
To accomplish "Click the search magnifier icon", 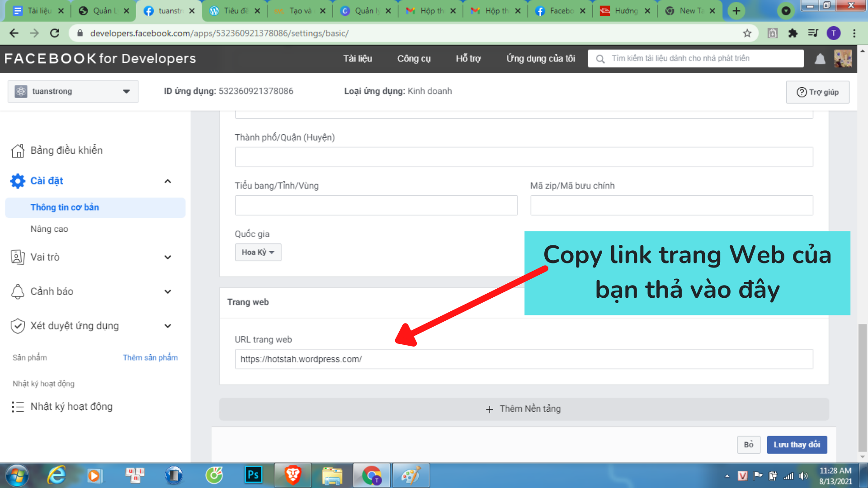I will click(600, 59).
